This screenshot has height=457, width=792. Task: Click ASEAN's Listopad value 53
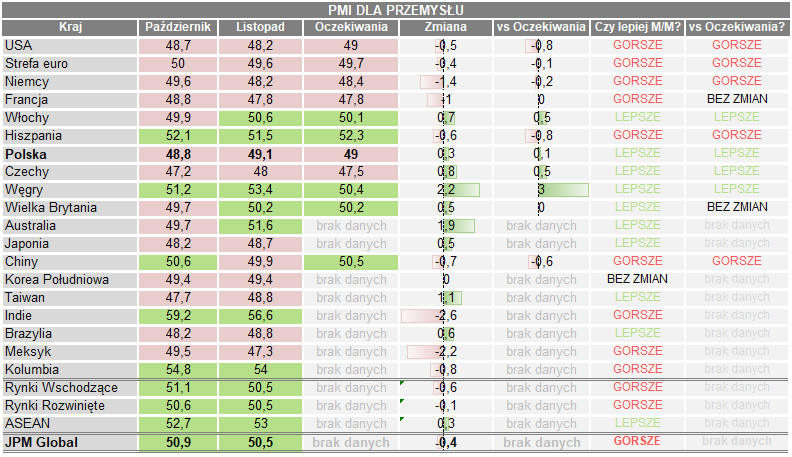pyautogui.click(x=260, y=424)
